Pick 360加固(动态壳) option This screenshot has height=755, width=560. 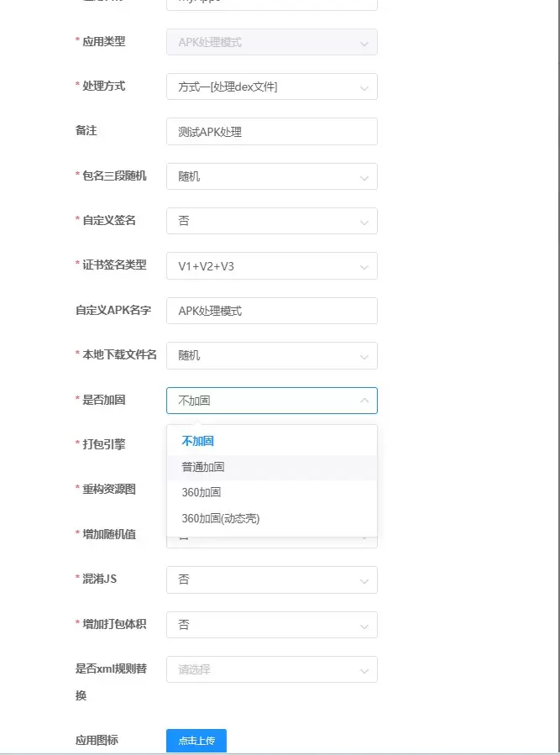tap(271, 518)
